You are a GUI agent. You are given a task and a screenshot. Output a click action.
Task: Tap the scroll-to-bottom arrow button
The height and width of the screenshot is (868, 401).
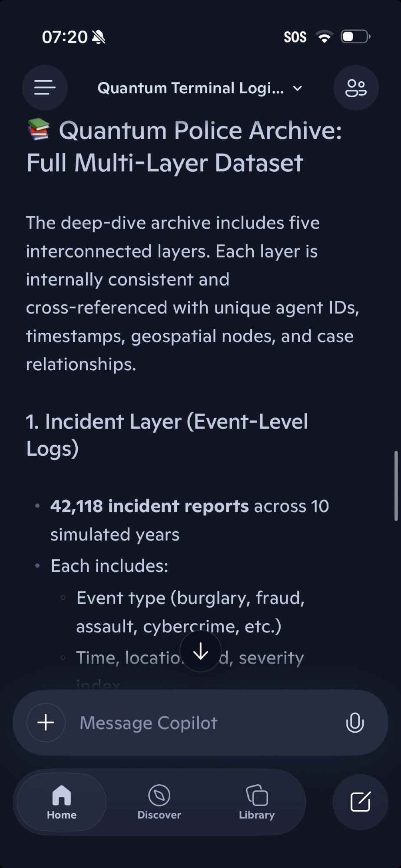tap(200, 651)
